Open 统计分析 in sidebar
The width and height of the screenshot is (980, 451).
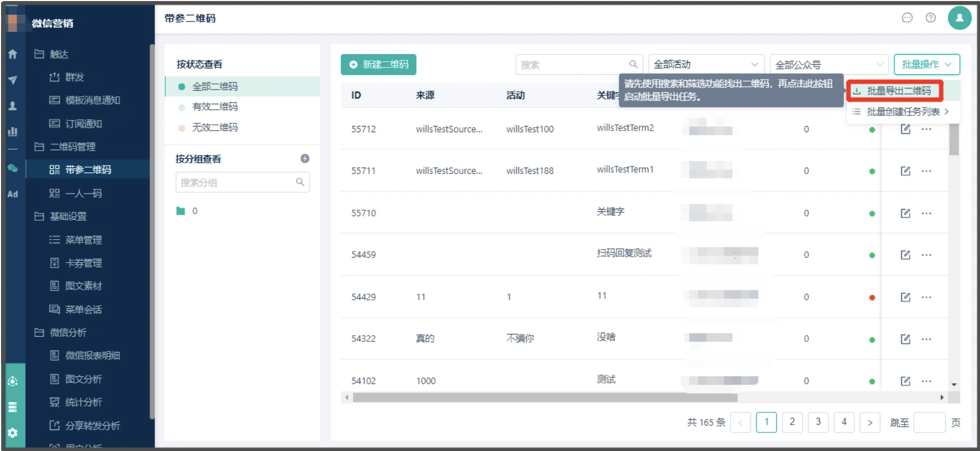(x=75, y=403)
